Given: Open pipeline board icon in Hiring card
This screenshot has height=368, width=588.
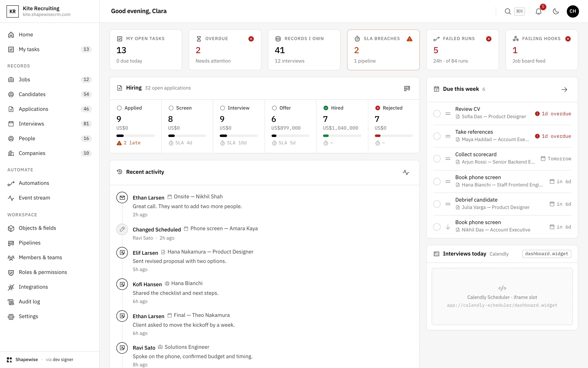Looking at the screenshot, I should pyautogui.click(x=407, y=88).
